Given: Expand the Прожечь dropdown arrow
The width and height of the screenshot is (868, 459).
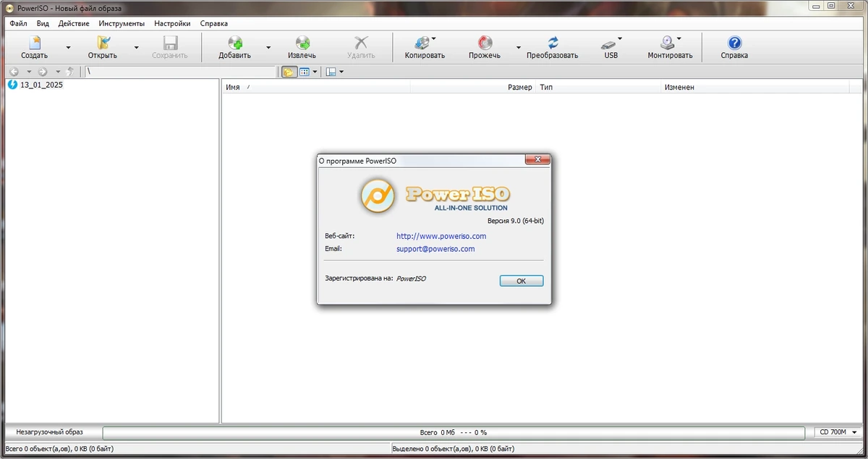Looking at the screenshot, I should coord(518,48).
